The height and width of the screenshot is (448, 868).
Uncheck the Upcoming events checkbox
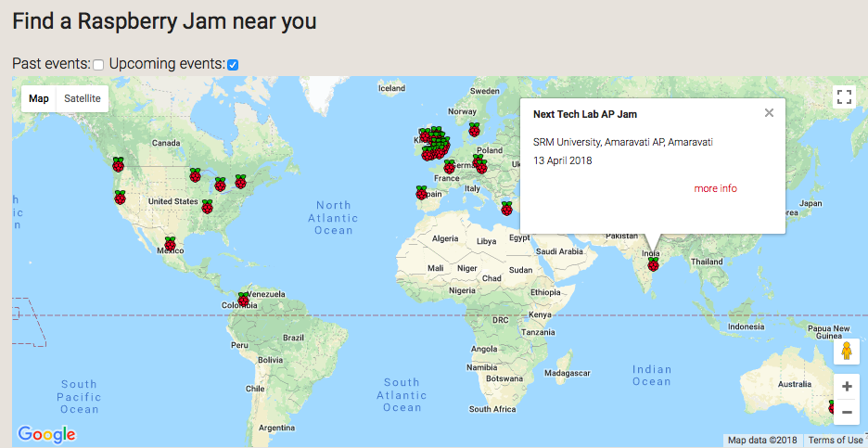233,65
